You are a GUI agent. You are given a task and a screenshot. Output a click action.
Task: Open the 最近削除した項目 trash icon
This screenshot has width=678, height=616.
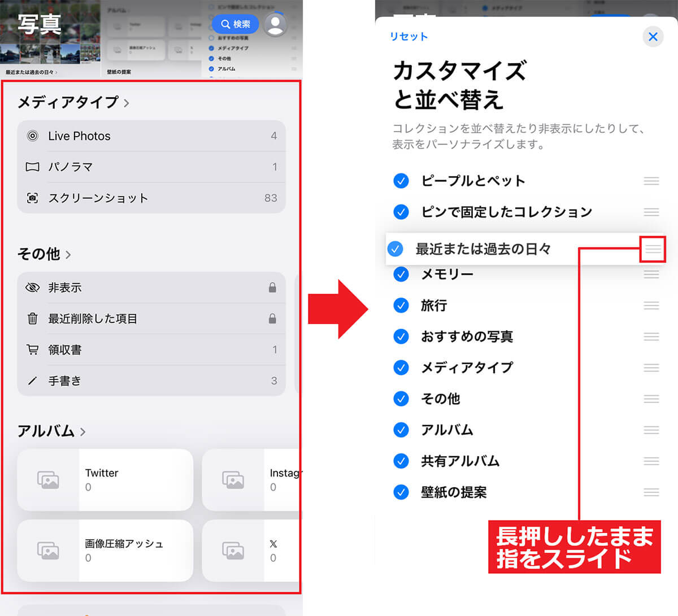click(33, 319)
